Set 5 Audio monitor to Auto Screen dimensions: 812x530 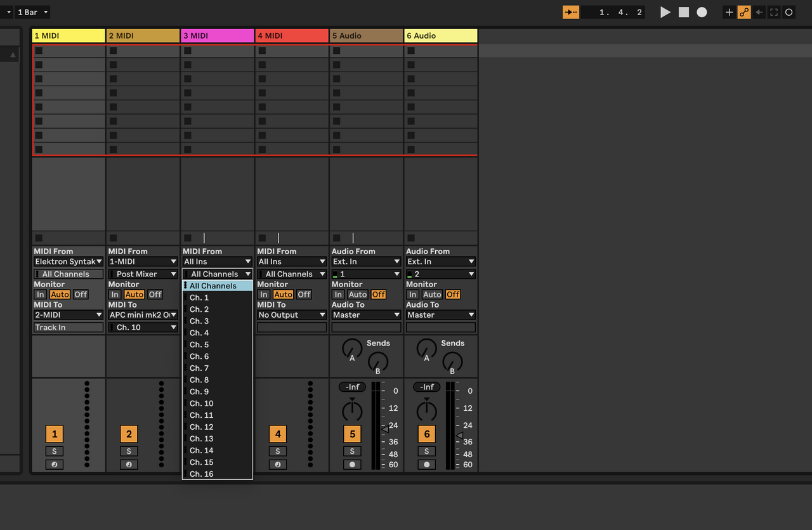(x=358, y=294)
